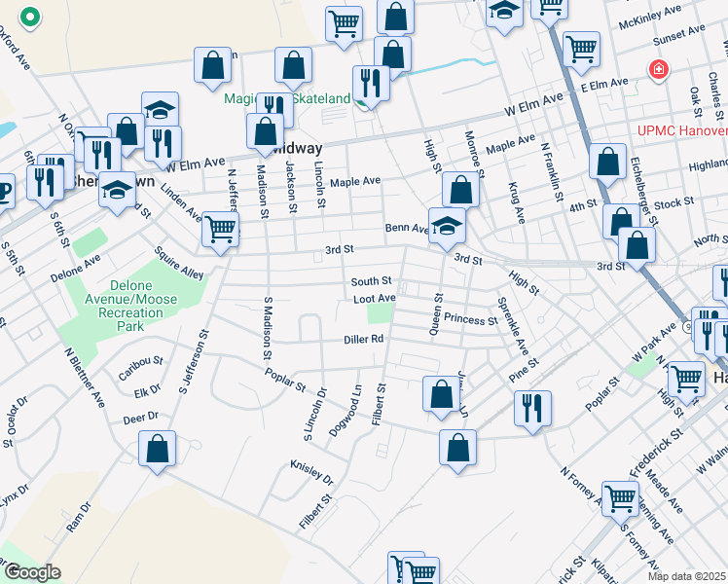
Task: Select the shopping cart marker on Linden Ave
Action: 221,230
